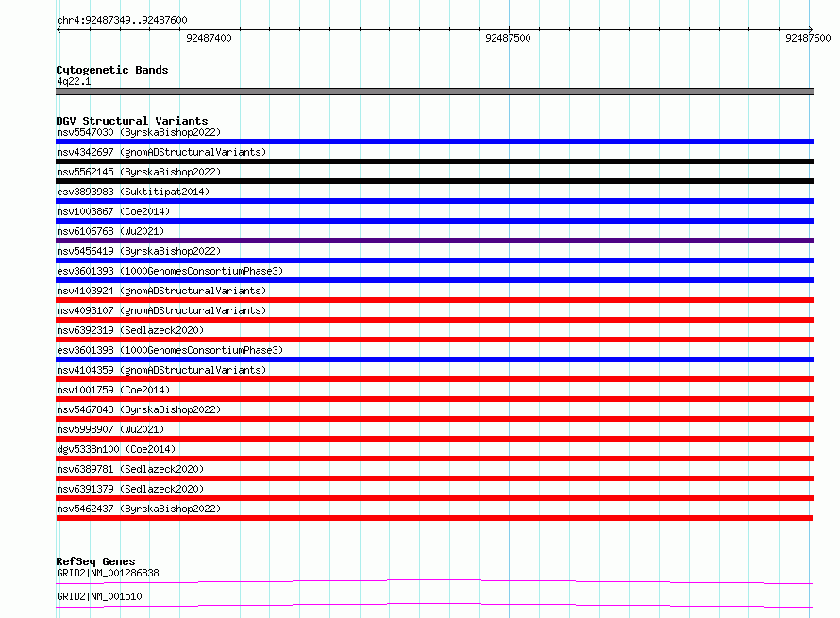
Task: Open the nsv5562145 (ByrskaBishop2022) variant label
Action: coord(139,172)
